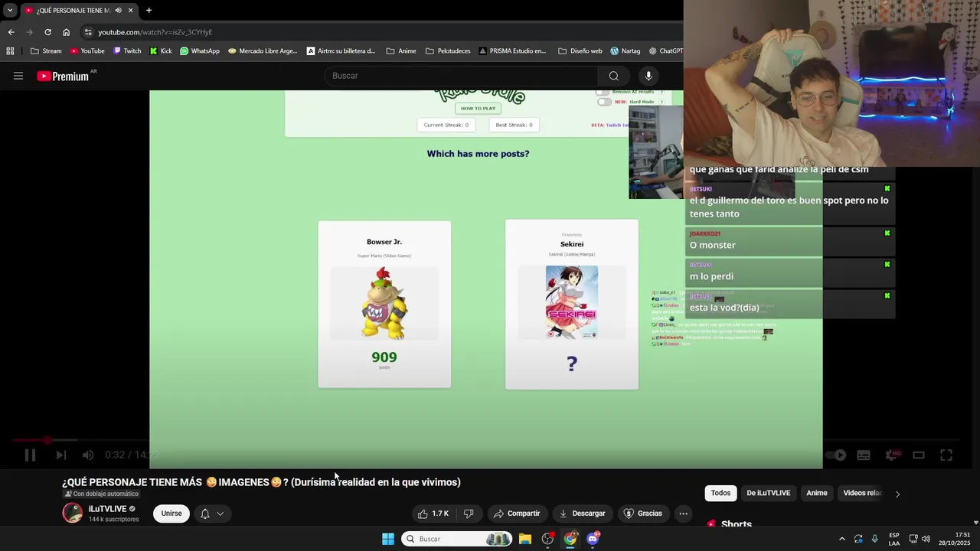
Task: Click the Descargar download button
Action: [x=583, y=514]
